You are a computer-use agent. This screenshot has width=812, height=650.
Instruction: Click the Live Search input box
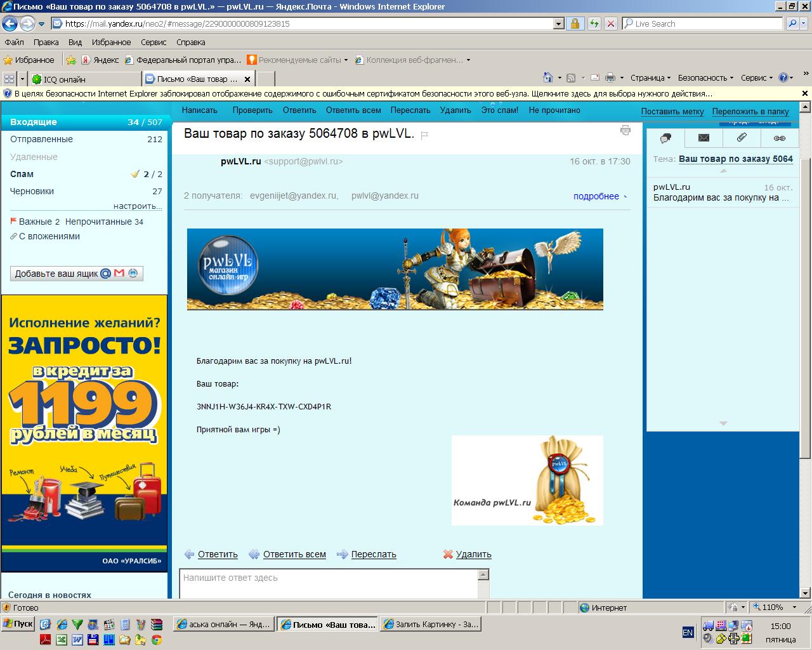pyautogui.click(x=702, y=24)
